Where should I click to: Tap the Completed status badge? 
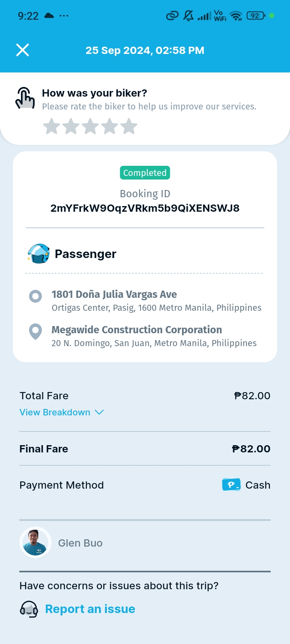[145, 173]
